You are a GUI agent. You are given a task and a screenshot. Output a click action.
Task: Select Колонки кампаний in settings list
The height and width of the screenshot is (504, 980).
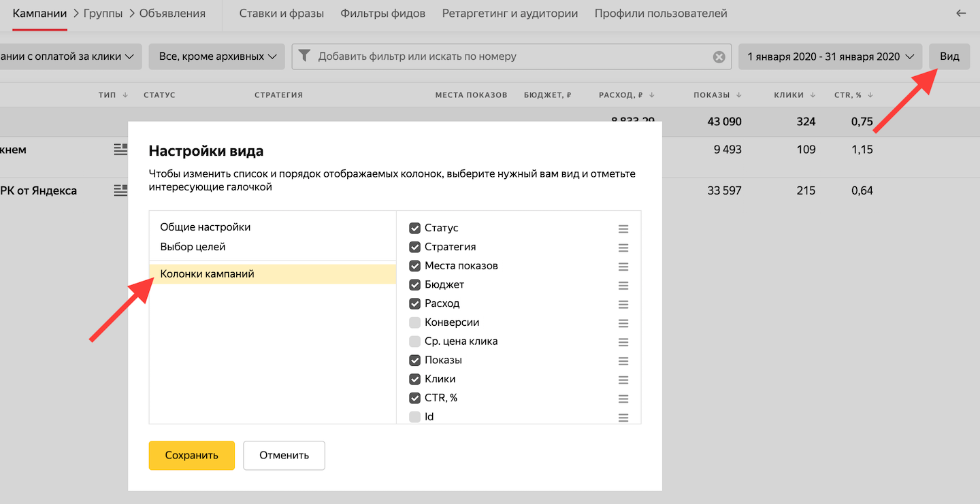[x=272, y=274]
